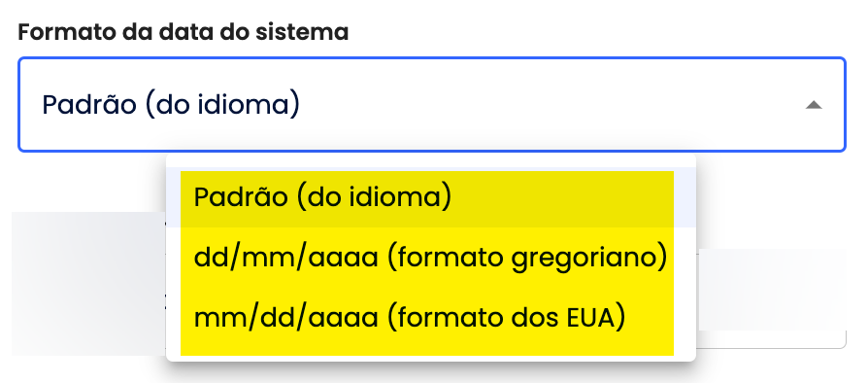Screen dimensions: 868x383
Task: Select "dd/mm/aaaa (formato gregoriano)" option
Action: coord(431,258)
